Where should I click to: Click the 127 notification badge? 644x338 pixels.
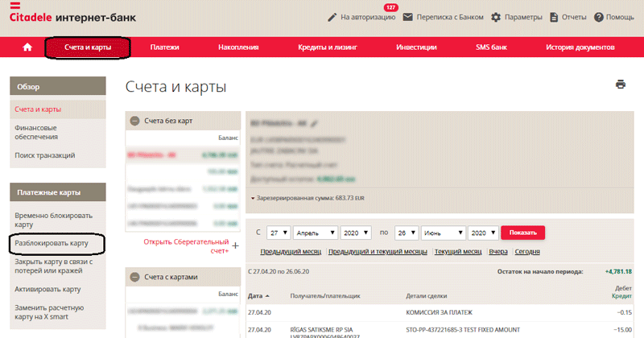tap(390, 7)
